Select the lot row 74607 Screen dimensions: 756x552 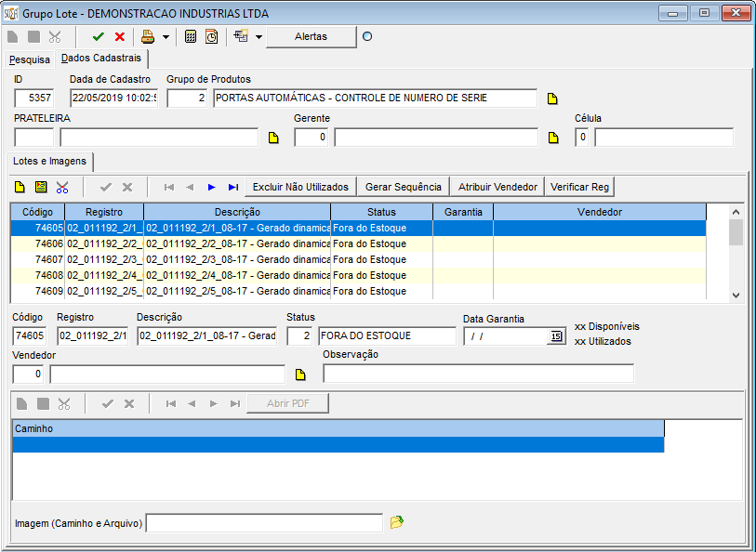(358, 259)
